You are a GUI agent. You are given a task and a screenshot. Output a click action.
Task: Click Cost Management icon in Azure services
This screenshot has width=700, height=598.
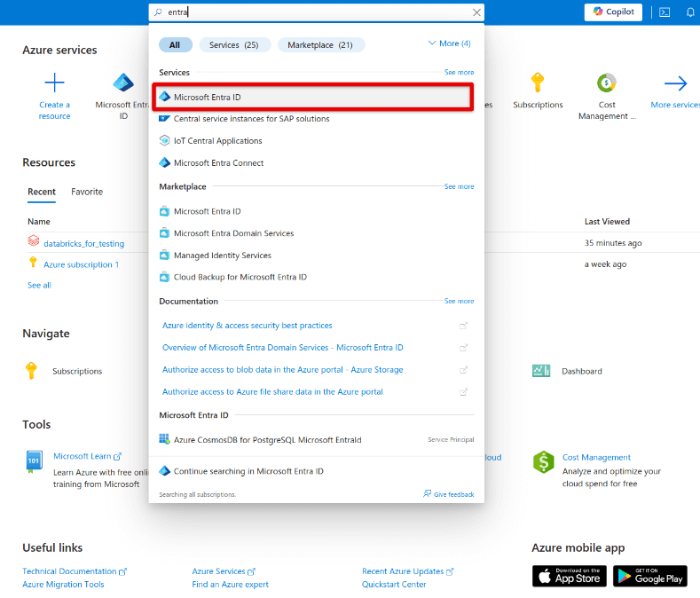point(606,83)
